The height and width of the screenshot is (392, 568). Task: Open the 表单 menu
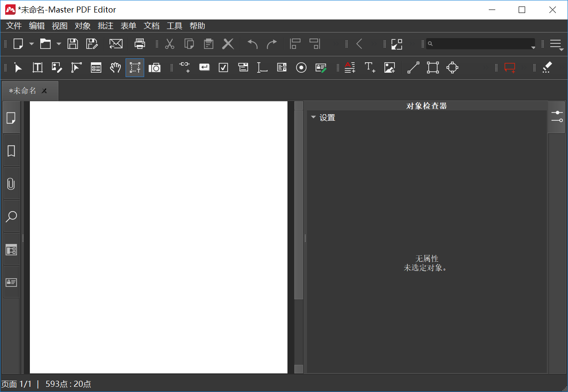(x=129, y=26)
